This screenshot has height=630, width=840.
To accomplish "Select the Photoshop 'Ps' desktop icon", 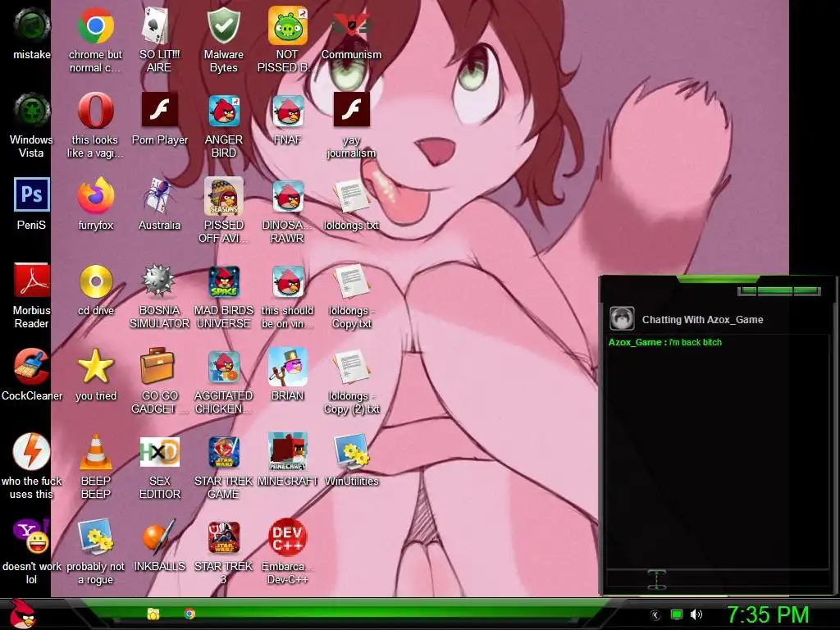I will (x=32, y=195).
